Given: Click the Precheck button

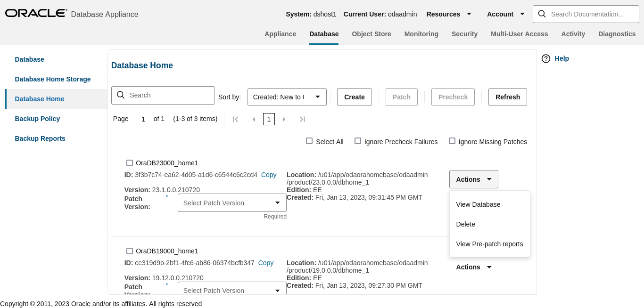Looking at the screenshot, I should coord(453,97).
